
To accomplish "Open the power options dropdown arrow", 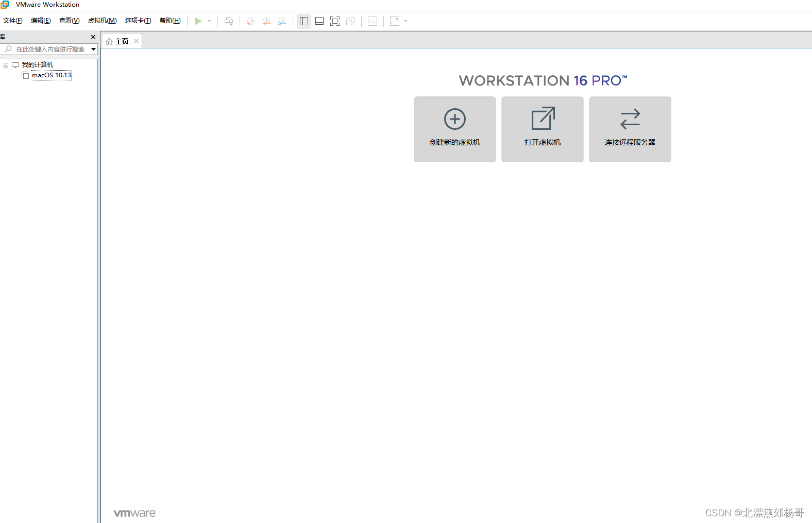I will pos(209,21).
